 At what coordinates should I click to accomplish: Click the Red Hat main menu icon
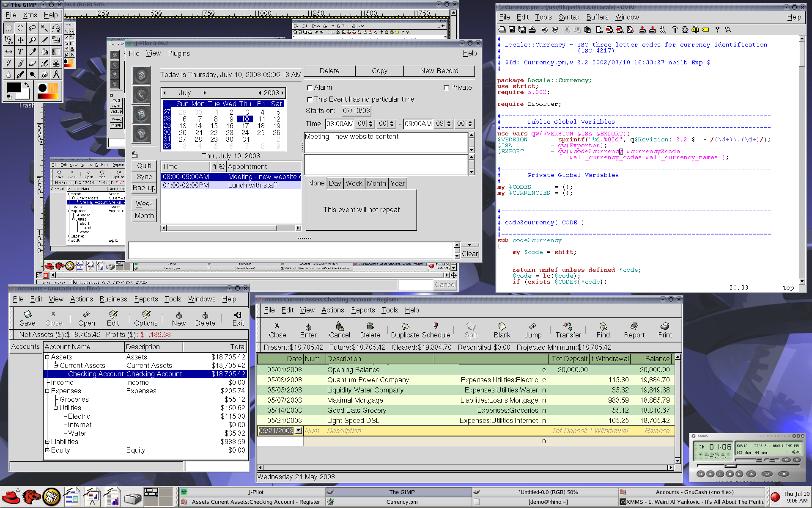click(11, 497)
